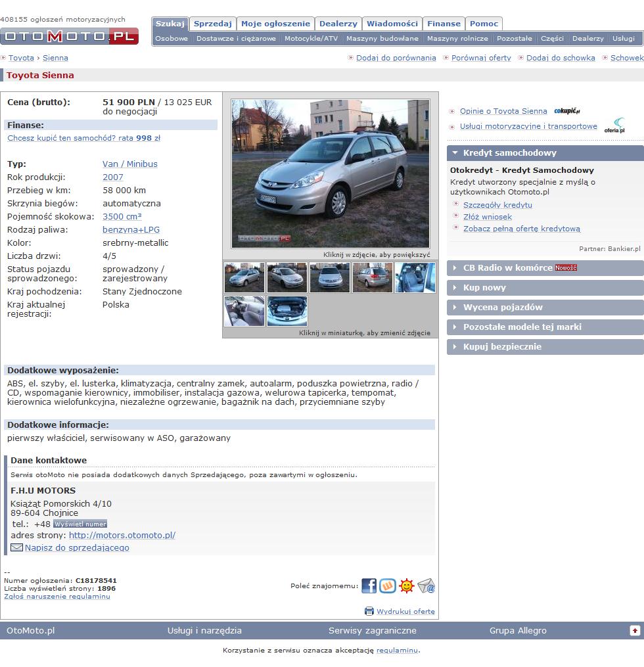Click the oferia.pl logo

click(x=614, y=126)
